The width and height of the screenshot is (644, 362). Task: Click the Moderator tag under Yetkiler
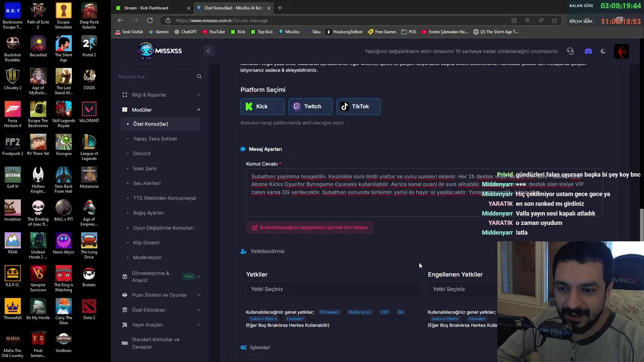click(x=360, y=312)
